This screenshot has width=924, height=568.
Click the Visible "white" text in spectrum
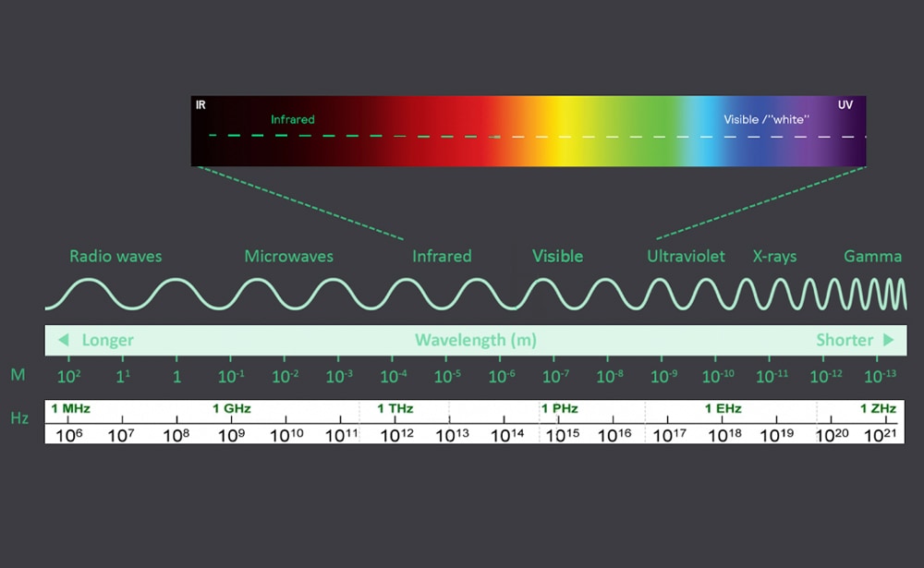click(765, 119)
